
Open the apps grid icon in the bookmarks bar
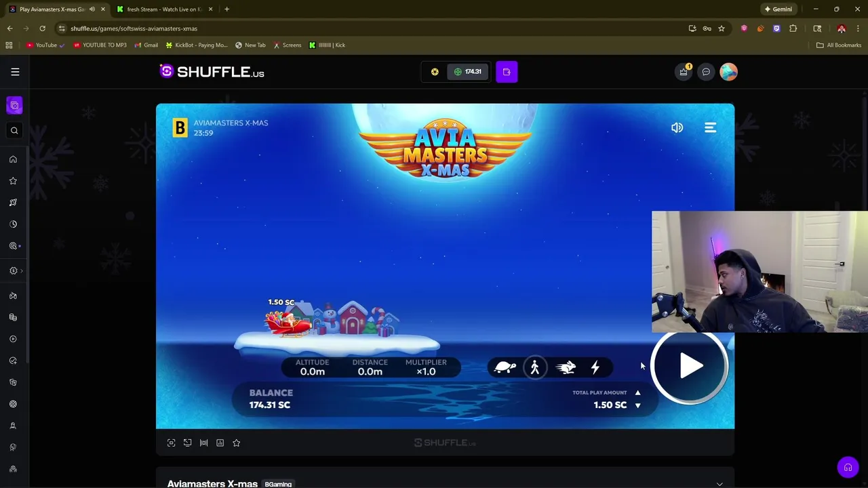(9, 45)
